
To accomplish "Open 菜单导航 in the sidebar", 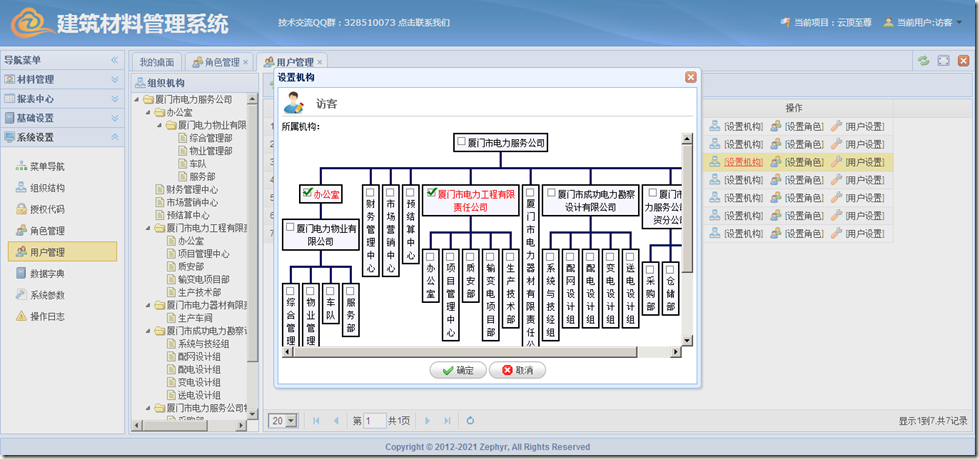I will pyautogui.click(x=46, y=166).
